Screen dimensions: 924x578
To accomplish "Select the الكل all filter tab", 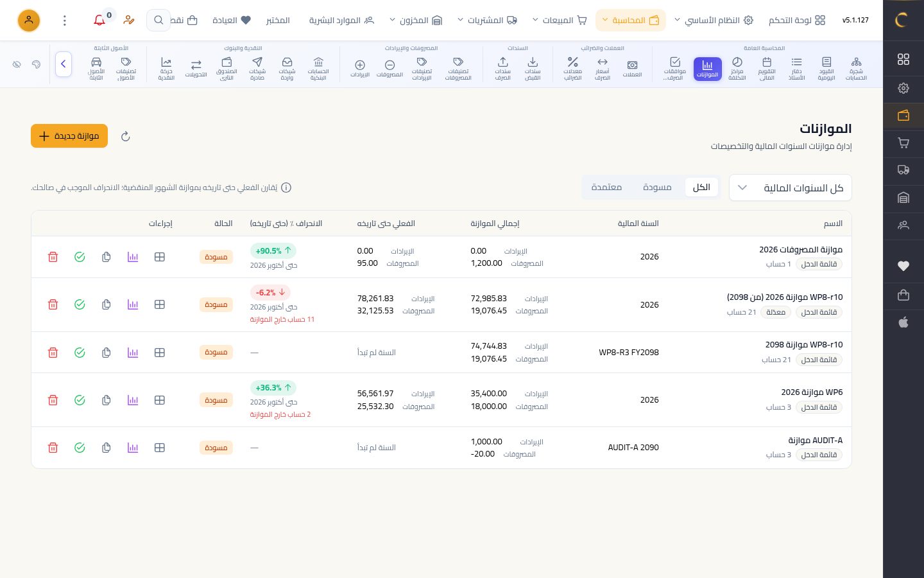I will 701,187.
